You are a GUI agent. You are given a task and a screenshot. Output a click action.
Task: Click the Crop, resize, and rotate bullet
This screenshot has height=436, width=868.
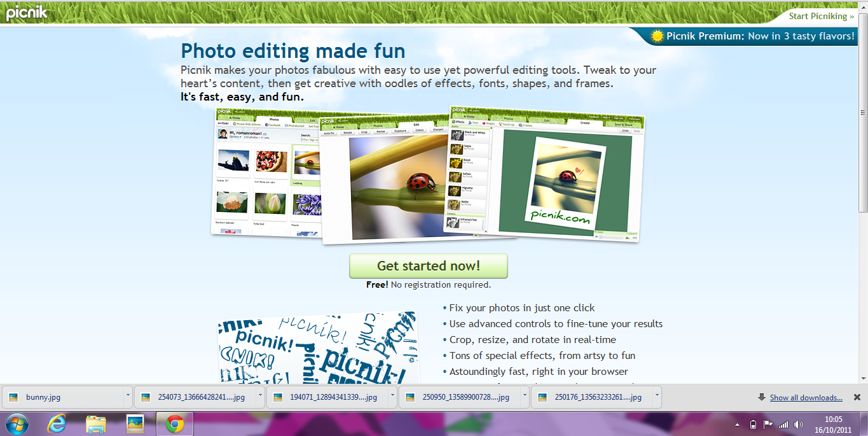click(x=533, y=340)
